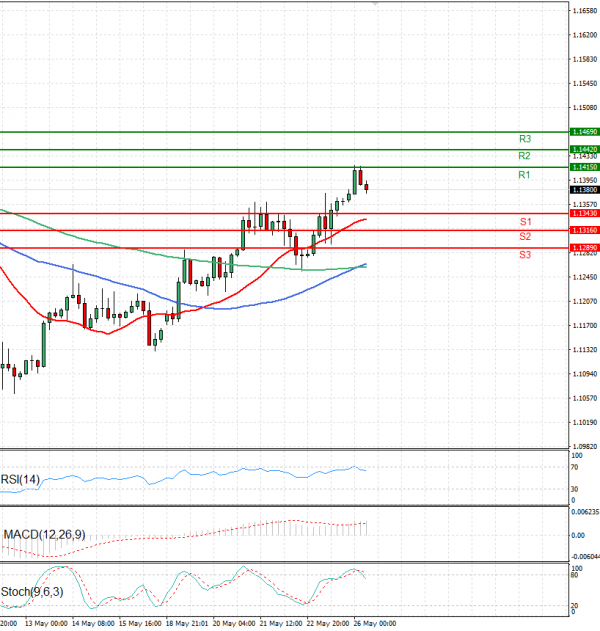Click the 18 May 21:01 time label

pyautogui.click(x=187, y=624)
